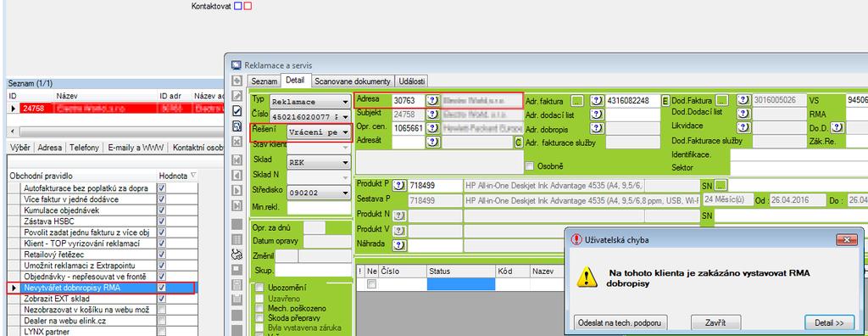
Task: Open the Adr. dobropis lookup icon
Action: point(596,128)
